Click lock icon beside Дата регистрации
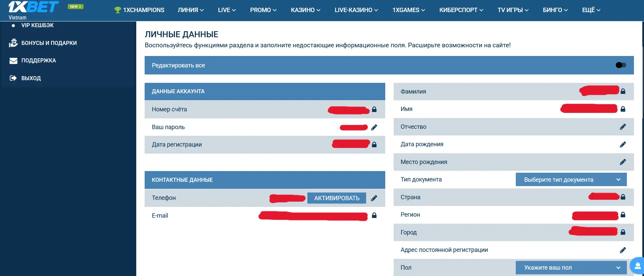Viewport: 644px width, 276px height. point(374,145)
